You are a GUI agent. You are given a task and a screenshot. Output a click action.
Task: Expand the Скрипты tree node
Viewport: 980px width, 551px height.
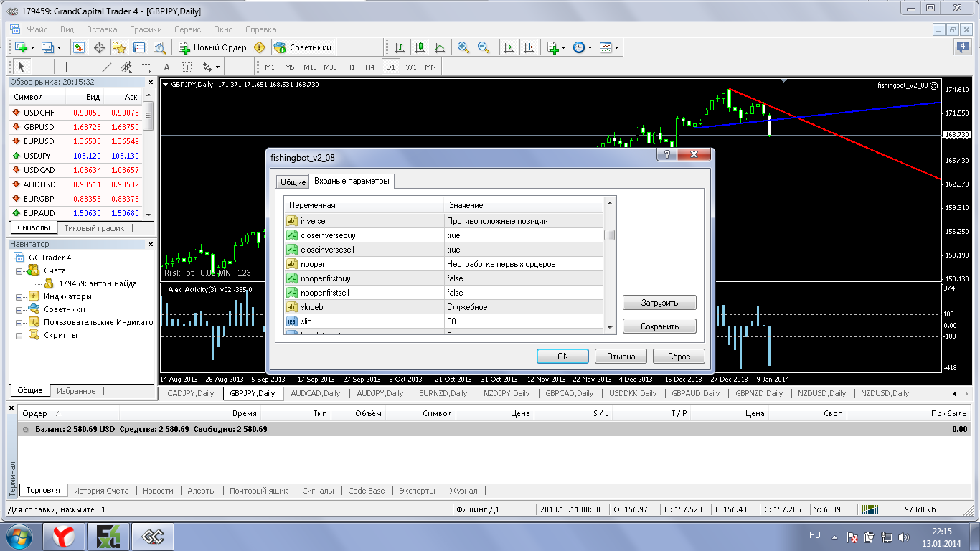click(x=19, y=335)
